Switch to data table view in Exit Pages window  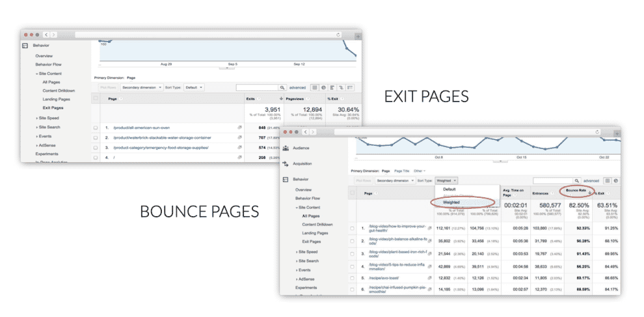point(315,88)
